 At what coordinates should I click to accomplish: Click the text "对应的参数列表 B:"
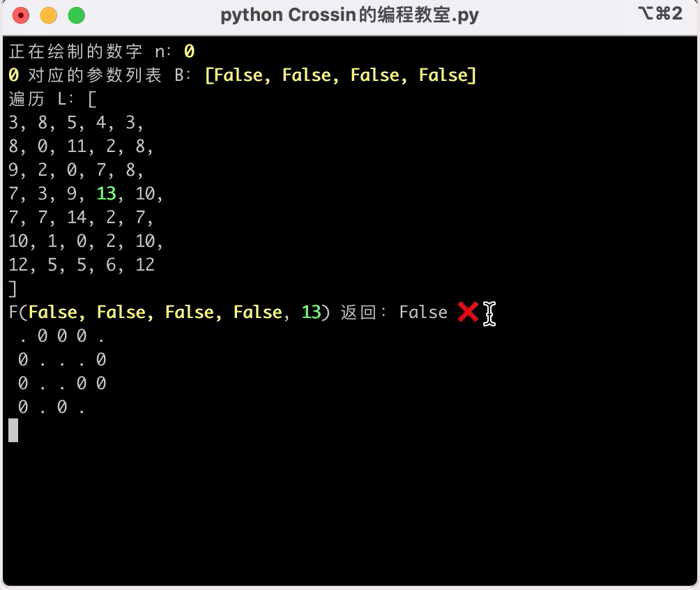pyautogui.click(x=109, y=75)
